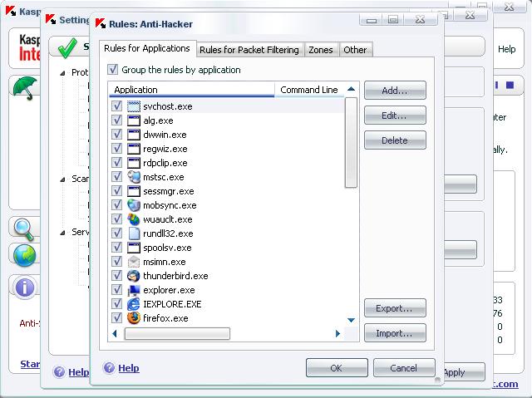Click the green umbrella protection icon in main window
Screen dimensions: 532x398
(x=26, y=88)
